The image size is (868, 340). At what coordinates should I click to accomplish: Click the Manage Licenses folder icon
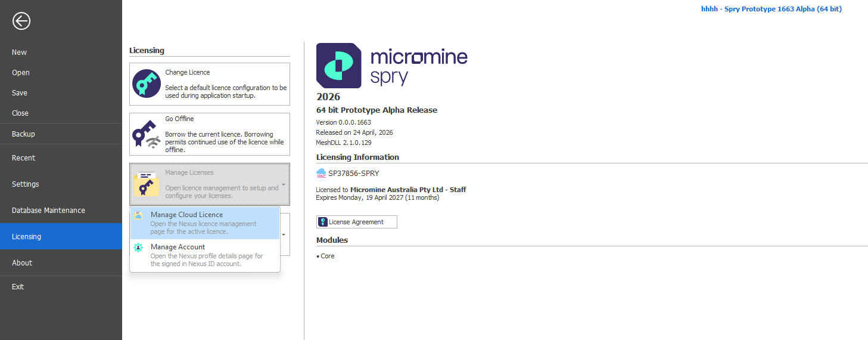click(147, 184)
